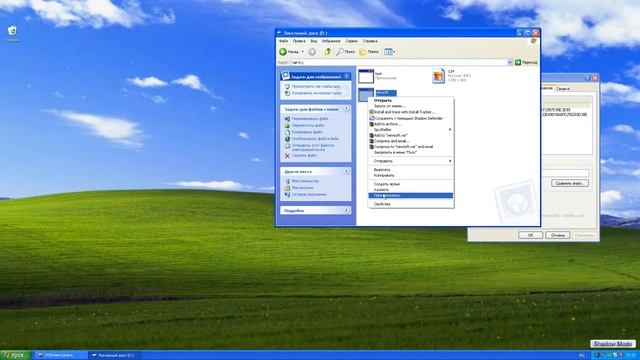Go up one folder level
Image resolution: width=640 pixels, height=360 pixels.
[x=327, y=52]
